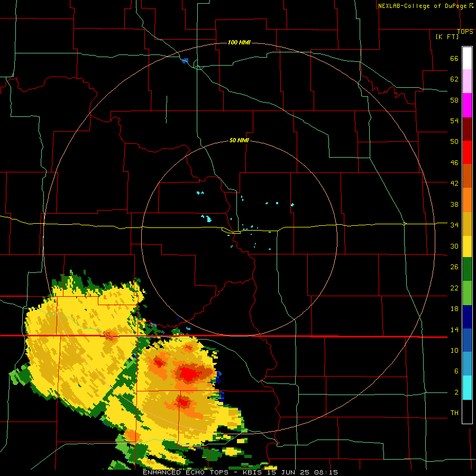Click the gold legend swatch
The image size is (476, 476).
467,224
